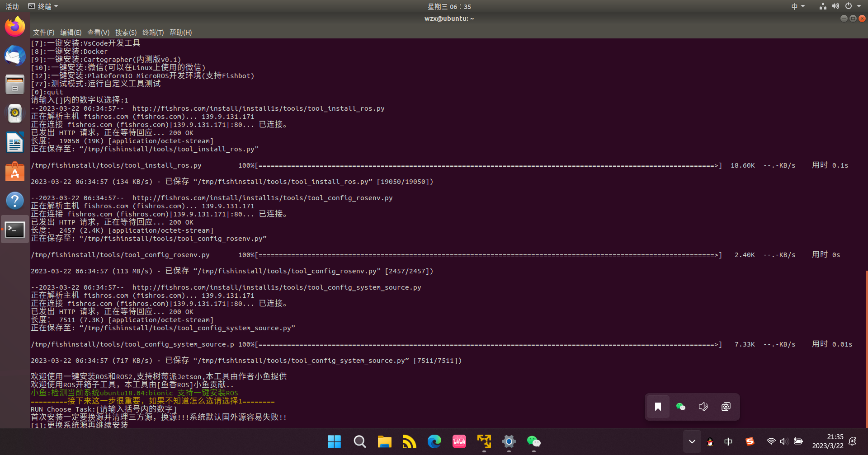The height and width of the screenshot is (455, 868).
Task: Click the terminal's orange vertical scrollbar
Action: [x=866, y=349]
